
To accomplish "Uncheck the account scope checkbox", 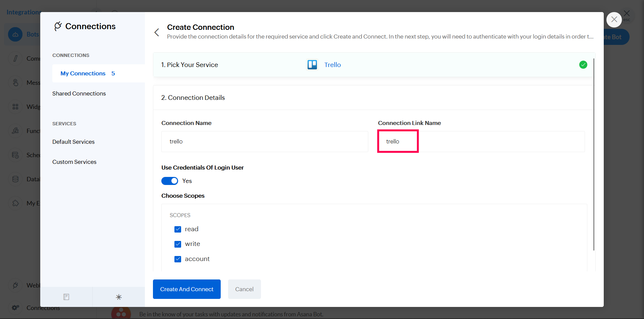I will pyautogui.click(x=178, y=259).
